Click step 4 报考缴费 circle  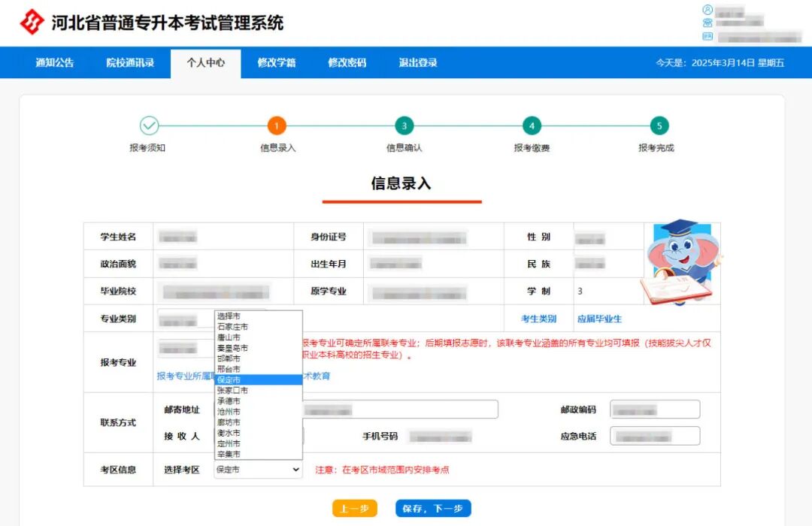coord(532,126)
